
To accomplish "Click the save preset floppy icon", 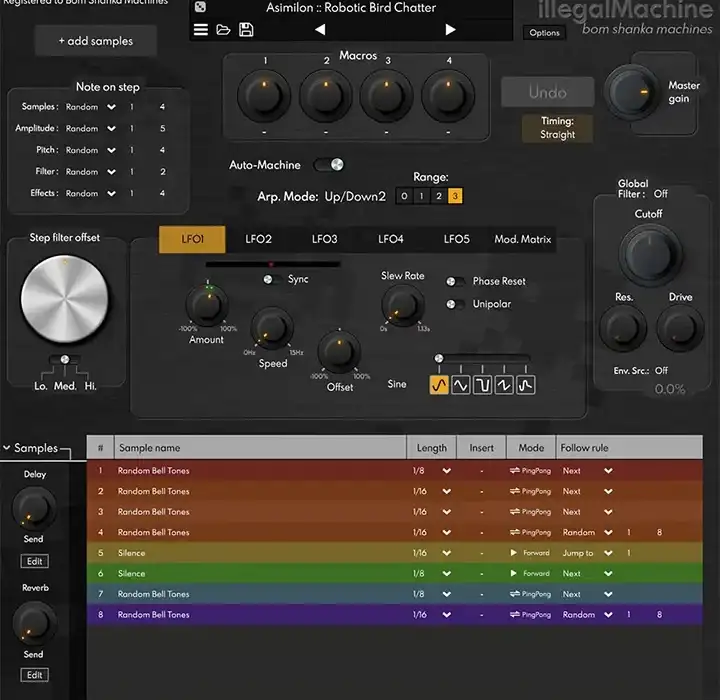I will pyautogui.click(x=246, y=30).
